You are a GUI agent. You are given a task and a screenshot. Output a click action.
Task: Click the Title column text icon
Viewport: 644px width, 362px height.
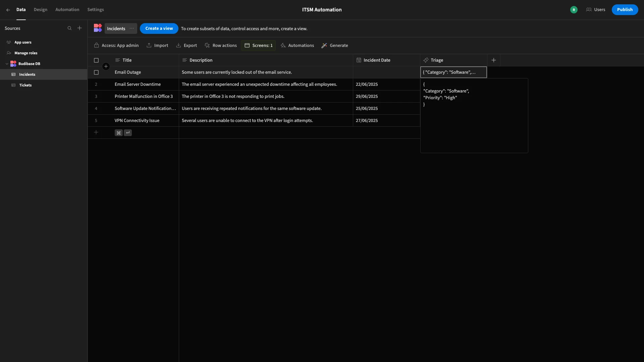pyautogui.click(x=117, y=60)
